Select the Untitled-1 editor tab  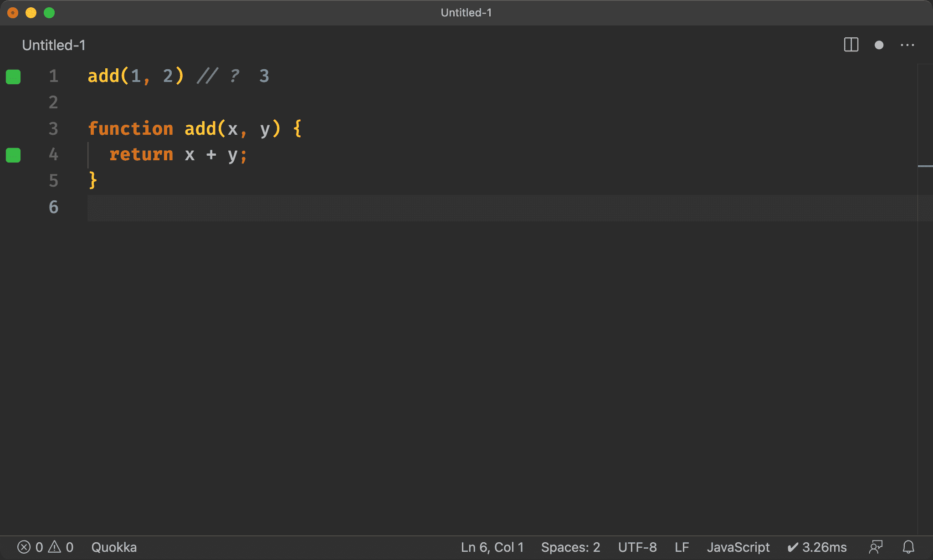pyautogui.click(x=54, y=45)
